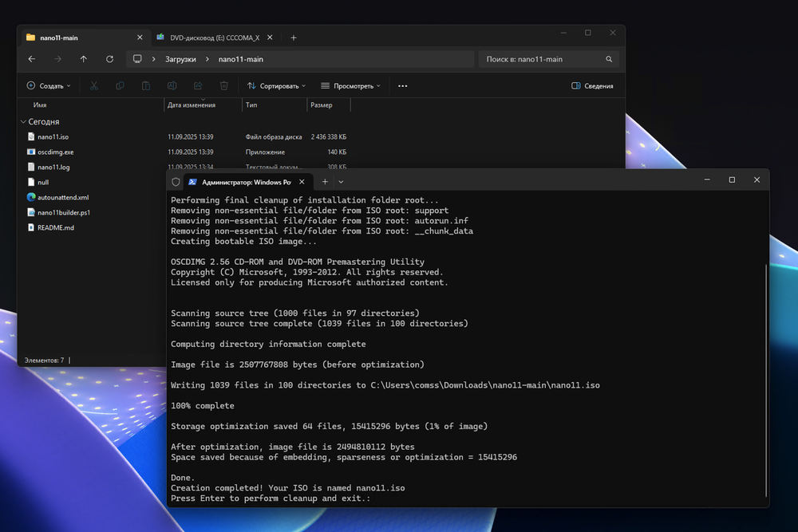Select the Administrator Windows PowerShell tab
The width and height of the screenshot is (798, 532).
247,182
